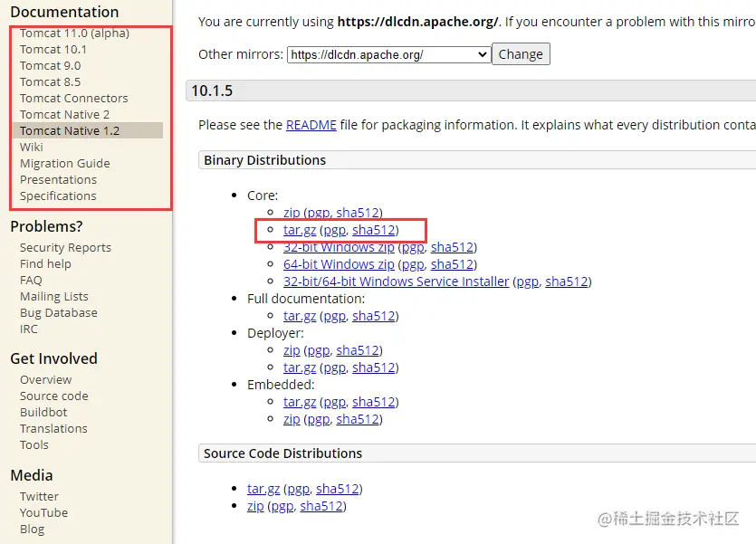Download 32-bit/64-bit Windows Service Installer
The width and height of the screenshot is (756, 544).
point(397,282)
